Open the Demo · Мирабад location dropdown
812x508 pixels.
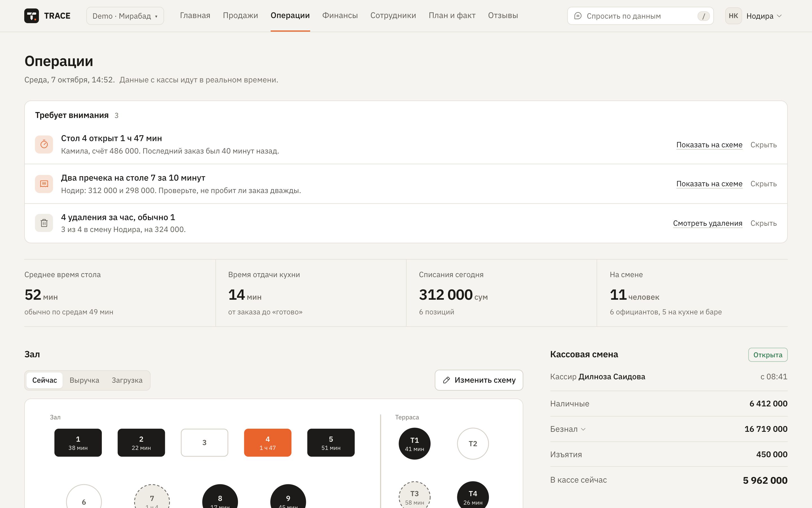(125, 16)
